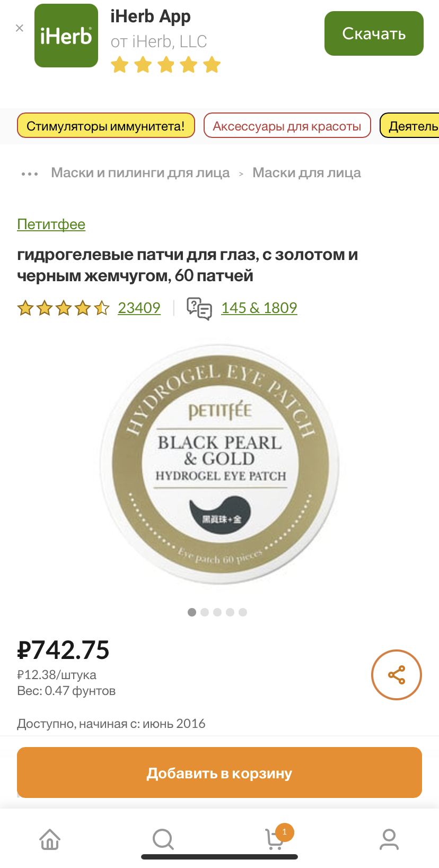439x868 pixels.
Task: Tap Добавить в корзину button
Action: coord(219,772)
